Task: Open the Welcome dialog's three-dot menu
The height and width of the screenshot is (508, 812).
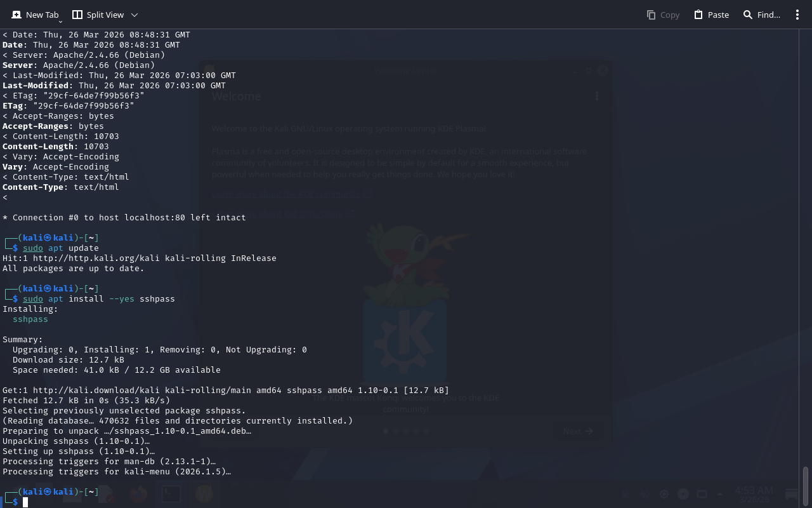Action: click(596, 97)
